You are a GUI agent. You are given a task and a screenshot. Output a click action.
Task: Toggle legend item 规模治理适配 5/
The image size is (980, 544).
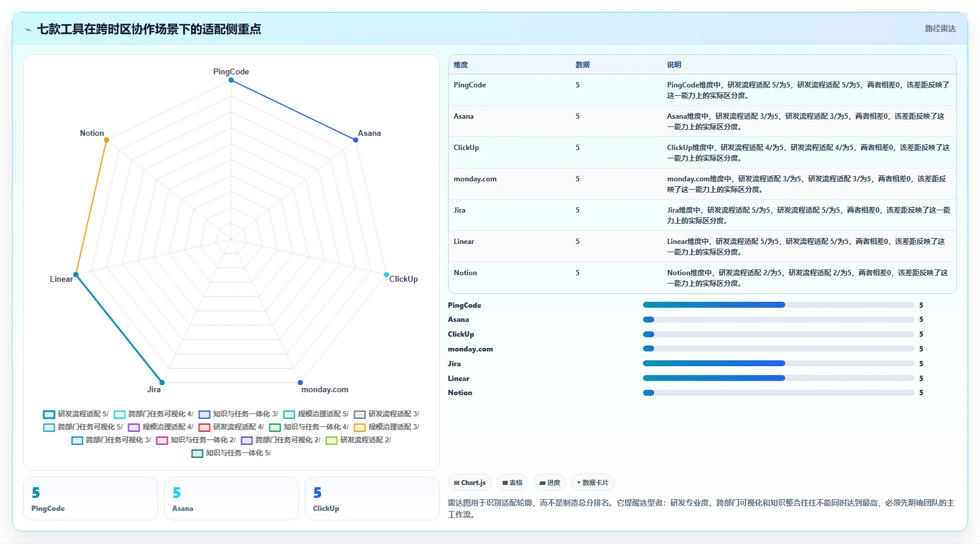tap(316, 414)
